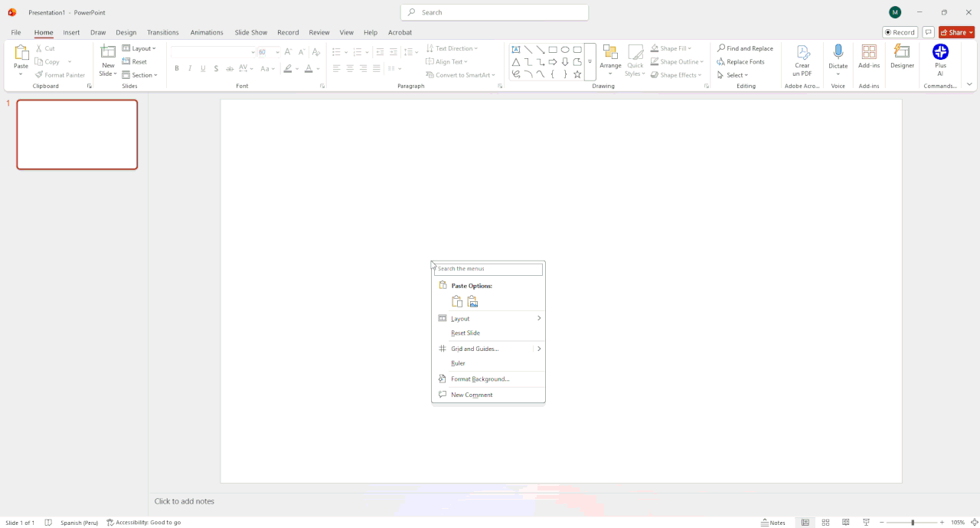The width and height of the screenshot is (980, 528).
Task: Switch to the Transitions tab
Action: pos(163,32)
